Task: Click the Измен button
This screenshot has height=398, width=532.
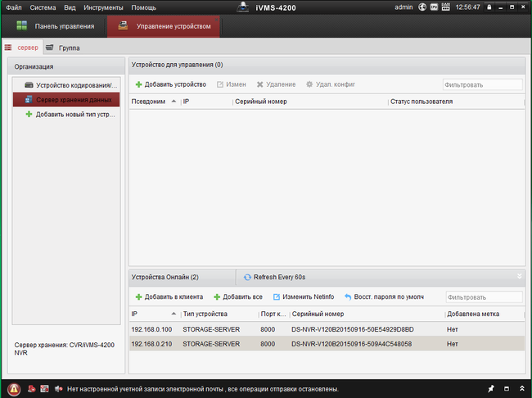Action: pyautogui.click(x=232, y=84)
